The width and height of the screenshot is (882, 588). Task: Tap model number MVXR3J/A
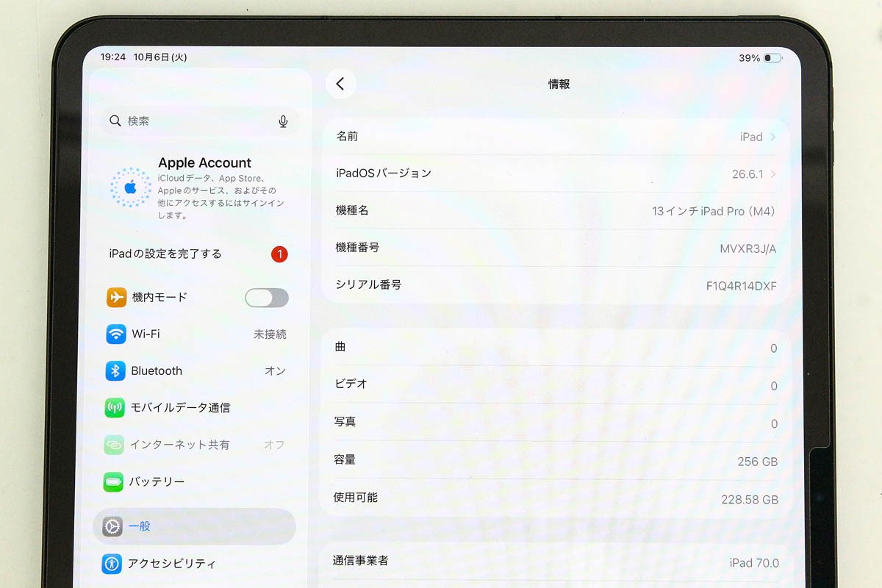tap(747, 248)
